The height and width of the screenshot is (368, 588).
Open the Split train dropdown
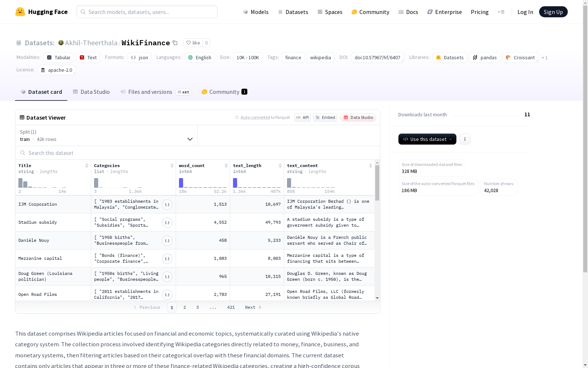[106, 135]
